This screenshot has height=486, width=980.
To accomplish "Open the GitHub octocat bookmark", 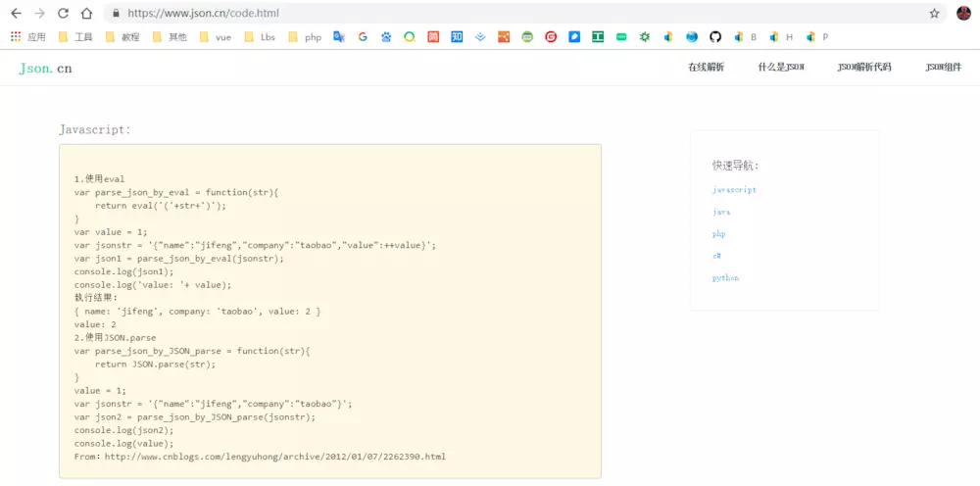I will pos(715,37).
